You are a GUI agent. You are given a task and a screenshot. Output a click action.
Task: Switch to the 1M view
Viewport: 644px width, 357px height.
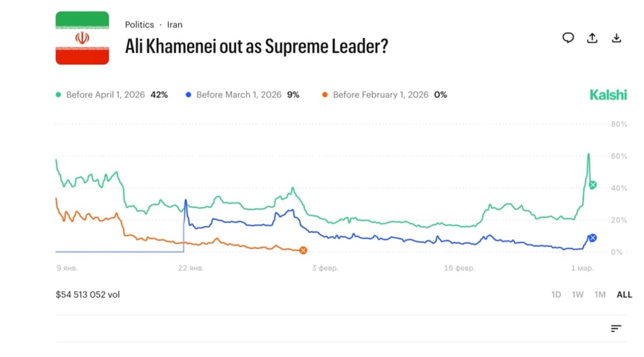point(599,294)
